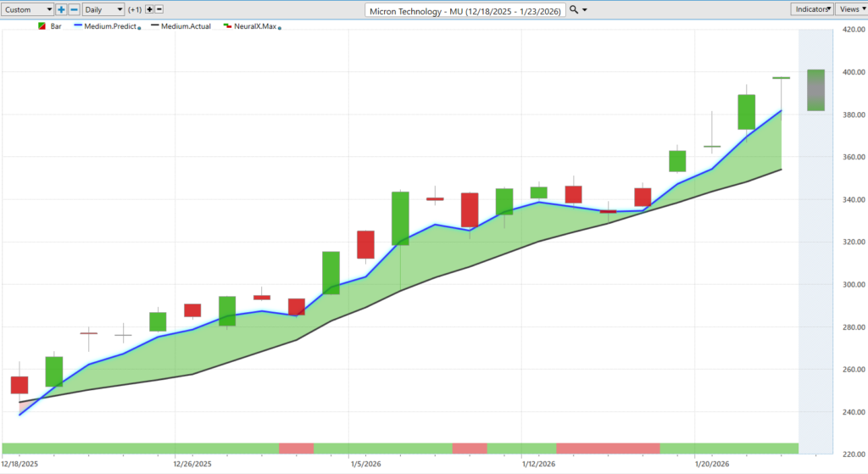Screen dimensions: 868x474
Task: Click the 12/26/2025 date axis label
Action: [x=192, y=464]
